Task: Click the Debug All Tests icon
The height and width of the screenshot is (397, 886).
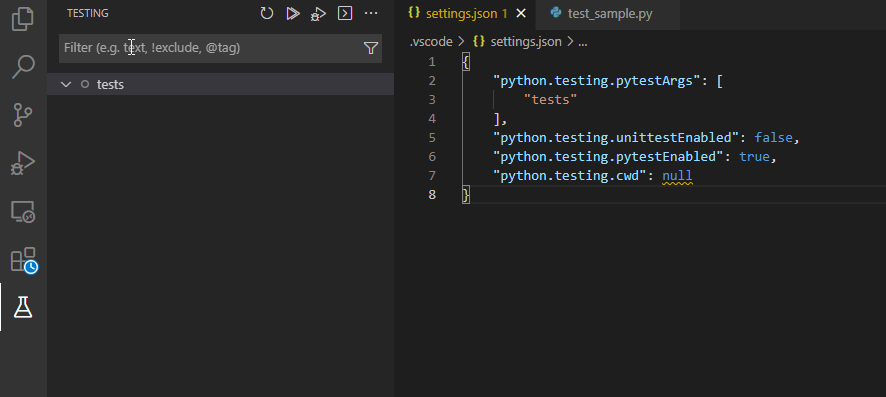Action: [318, 14]
